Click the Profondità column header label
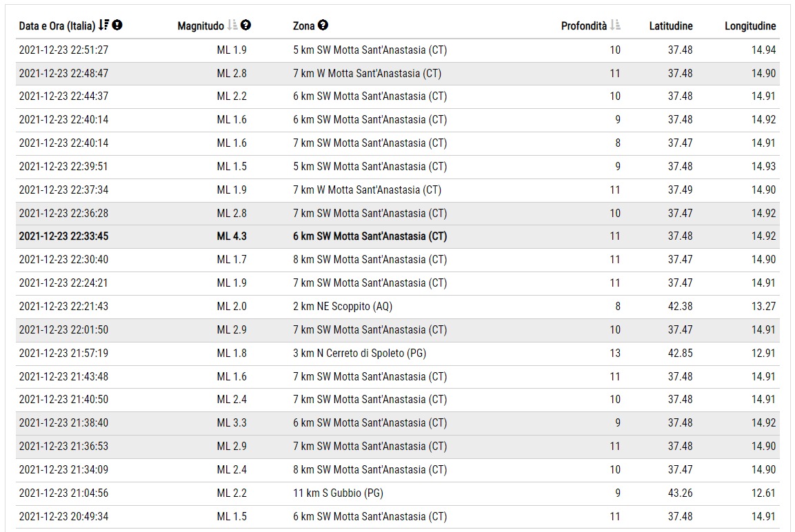795x532 pixels. (583, 26)
